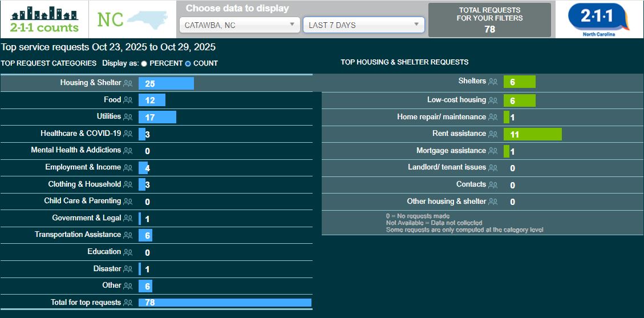Click the Employment & Income category label
This screenshot has height=318, width=644.
pyautogui.click(x=83, y=167)
